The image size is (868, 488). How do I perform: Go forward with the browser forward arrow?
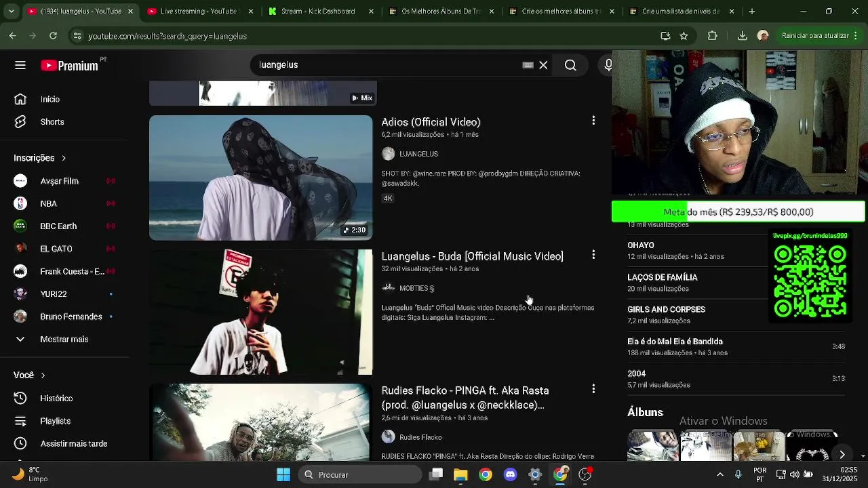tap(33, 36)
